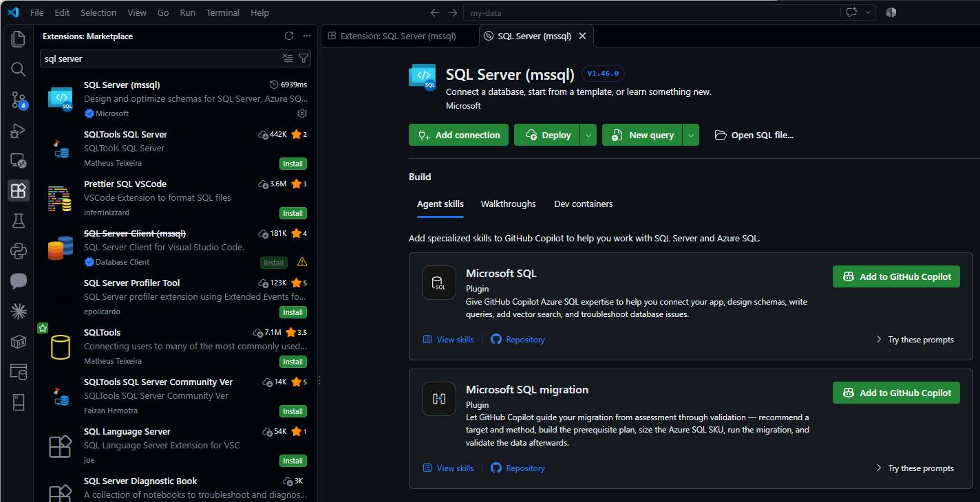Open View skills link for Microsoft SQL
The image size is (980, 502).
[x=448, y=340]
